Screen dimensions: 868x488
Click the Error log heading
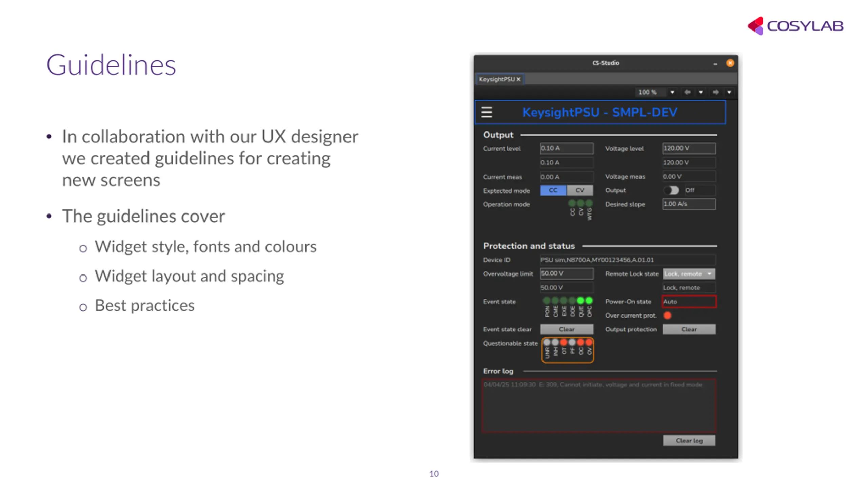[x=498, y=371]
